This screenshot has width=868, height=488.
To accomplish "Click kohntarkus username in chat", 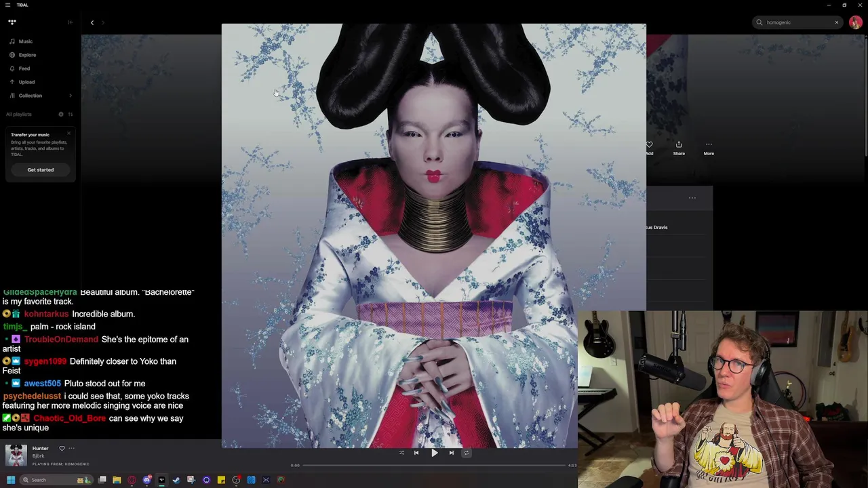I will pos(46,314).
